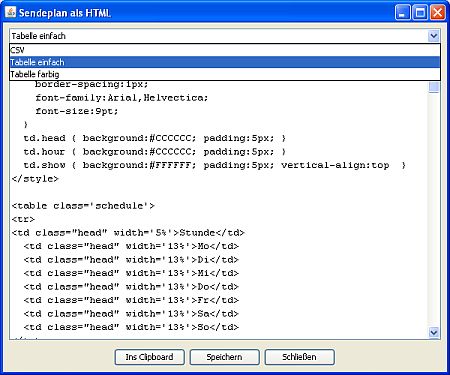Viewport: 450px width, 375px height.
Task: Click the head cell line for Sa
Action: click(131, 314)
